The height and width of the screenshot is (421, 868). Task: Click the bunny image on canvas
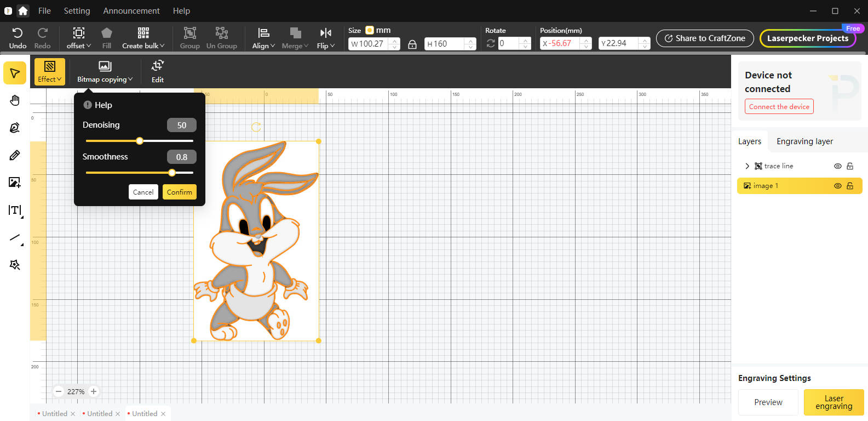[256, 241]
